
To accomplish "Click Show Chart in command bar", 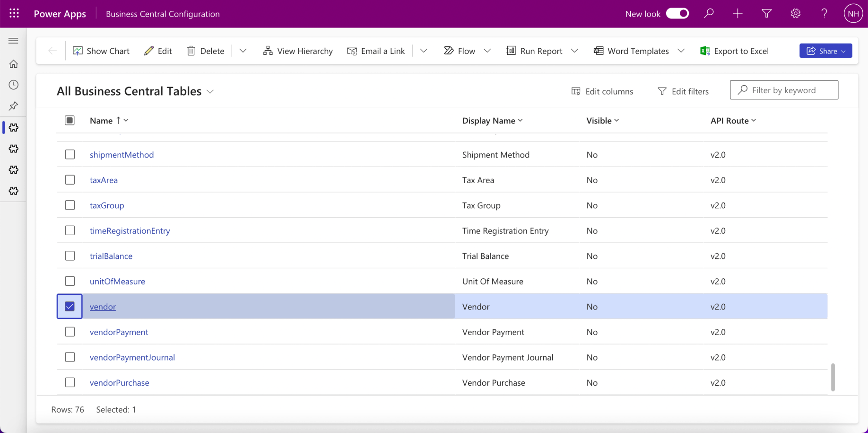I will [101, 51].
